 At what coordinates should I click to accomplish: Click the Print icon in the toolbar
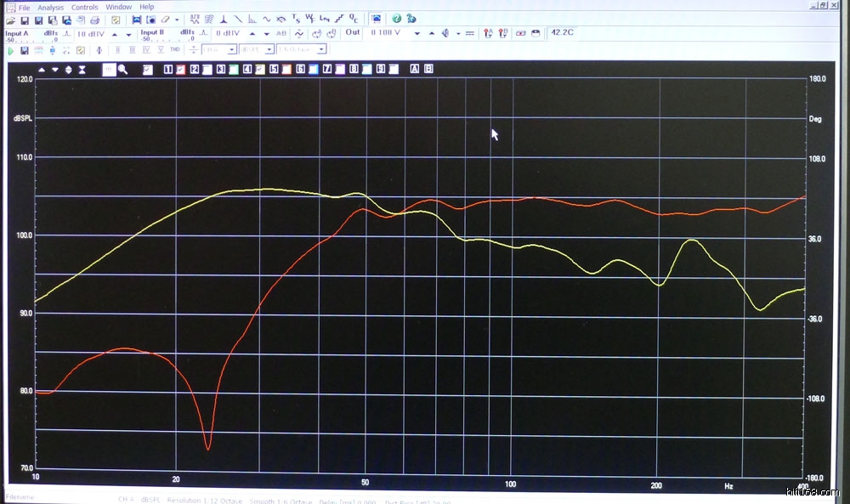94,20
